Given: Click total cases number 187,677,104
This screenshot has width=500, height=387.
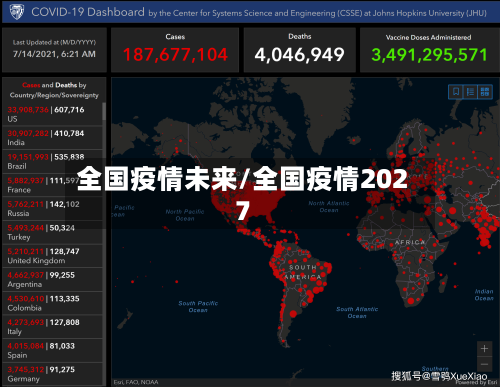Looking at the screenshot, I should point(175,55).
